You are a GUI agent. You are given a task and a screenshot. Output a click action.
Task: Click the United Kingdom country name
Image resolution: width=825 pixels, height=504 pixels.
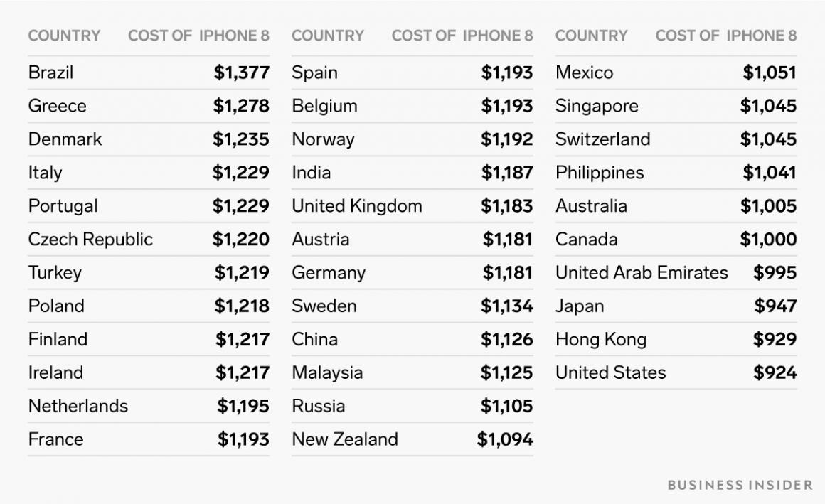(356, 206)
